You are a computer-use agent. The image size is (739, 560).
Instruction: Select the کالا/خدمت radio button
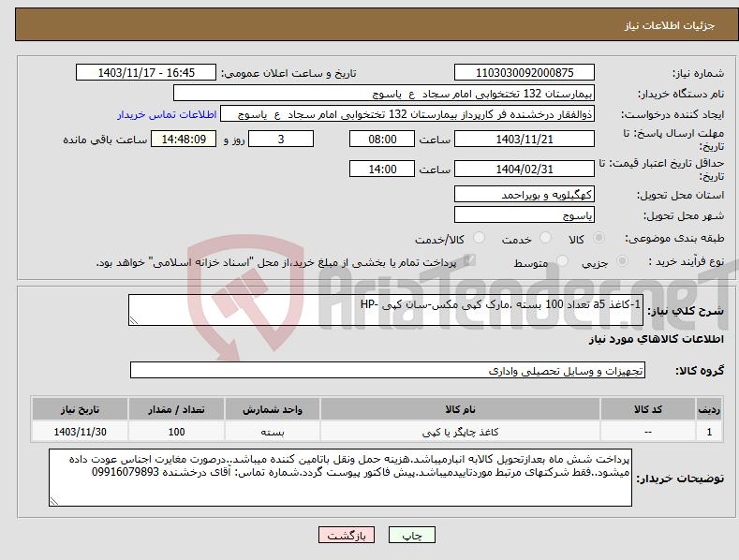(x=479, y=238)
